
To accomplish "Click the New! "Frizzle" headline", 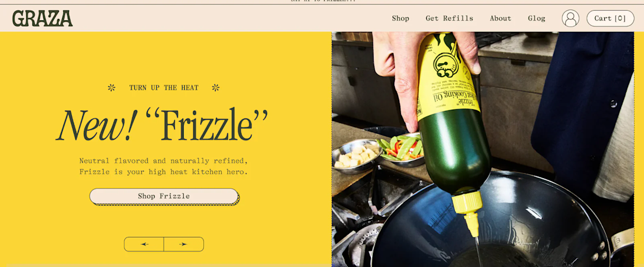I will tap(162, 124).
